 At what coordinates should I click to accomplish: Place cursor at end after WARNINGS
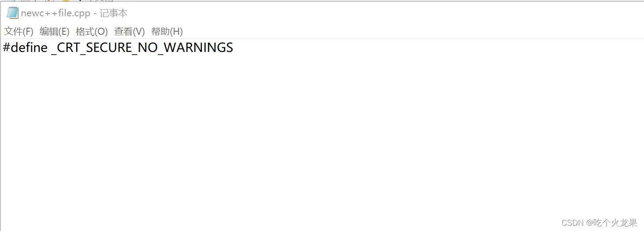click(x=234, y=48)
